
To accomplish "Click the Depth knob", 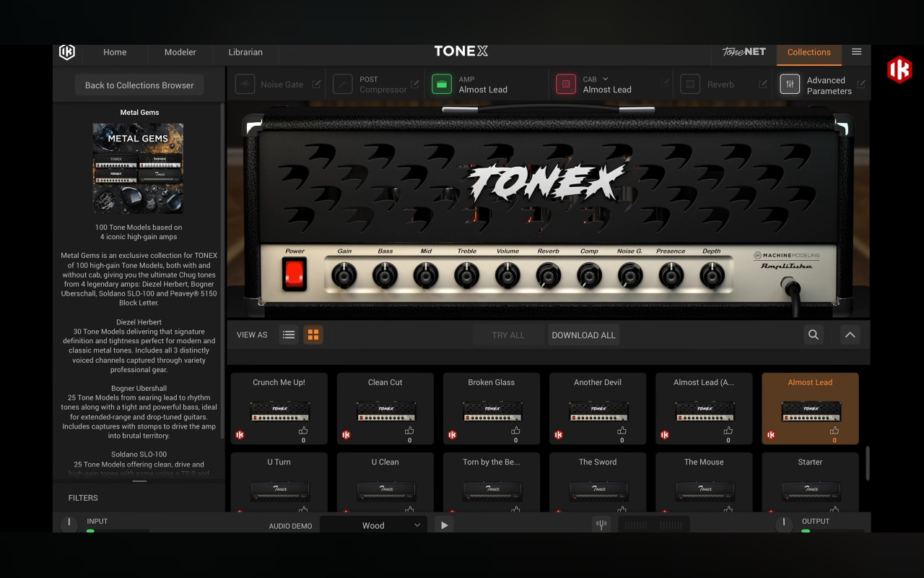I will pos(712,275).
